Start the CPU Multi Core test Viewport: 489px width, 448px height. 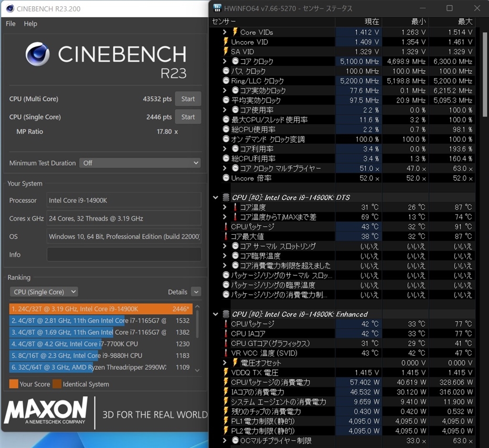coord(188,99)
